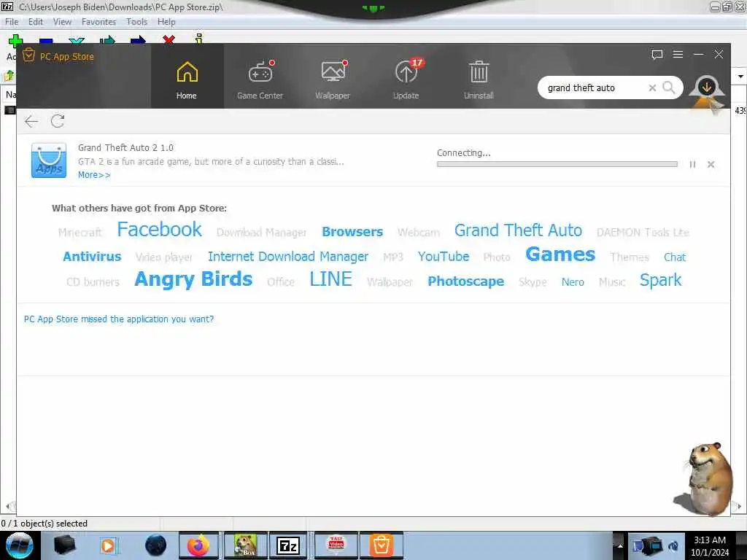Select the Antivirus tag
This screenshot has height=560, width=747.
[x=92, y=256]
